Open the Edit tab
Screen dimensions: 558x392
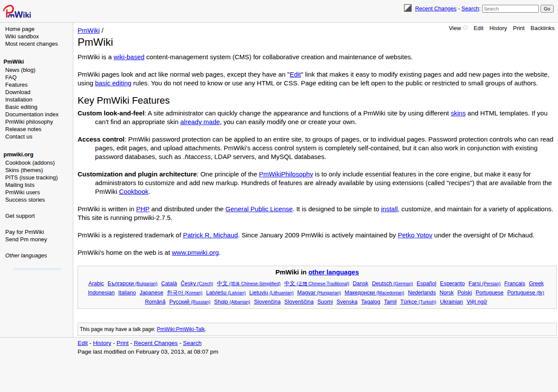click(x=479, y=28)
